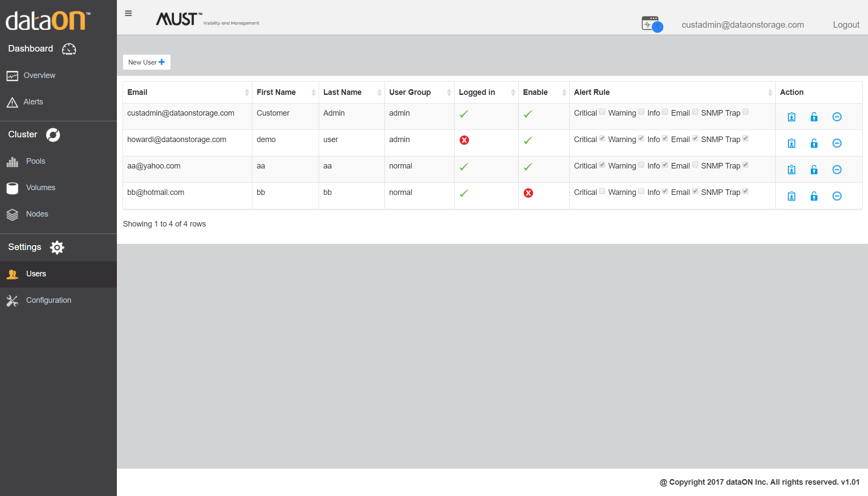Go to Configuration in sidebar
This screenshot has width=868, height=496.
(48, 300)
